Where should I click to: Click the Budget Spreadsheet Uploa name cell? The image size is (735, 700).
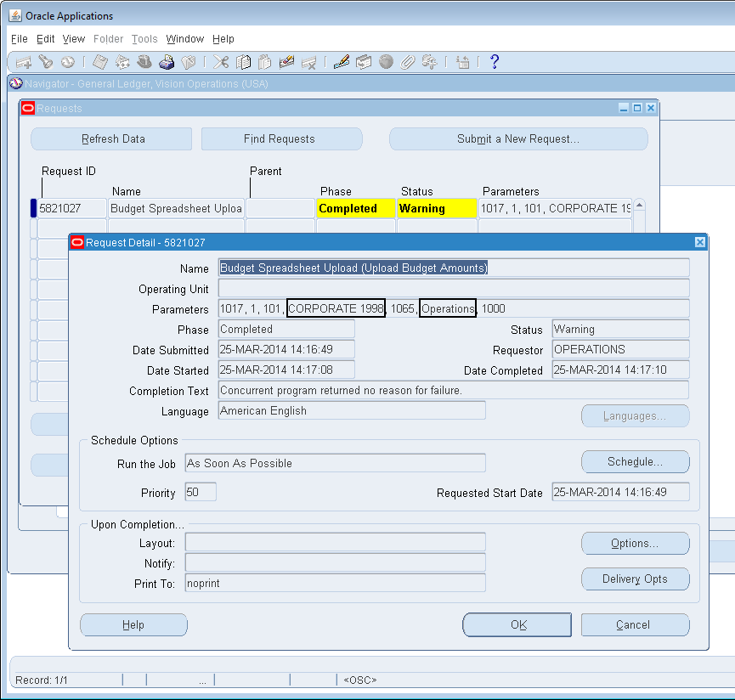(x=176, y=208)
